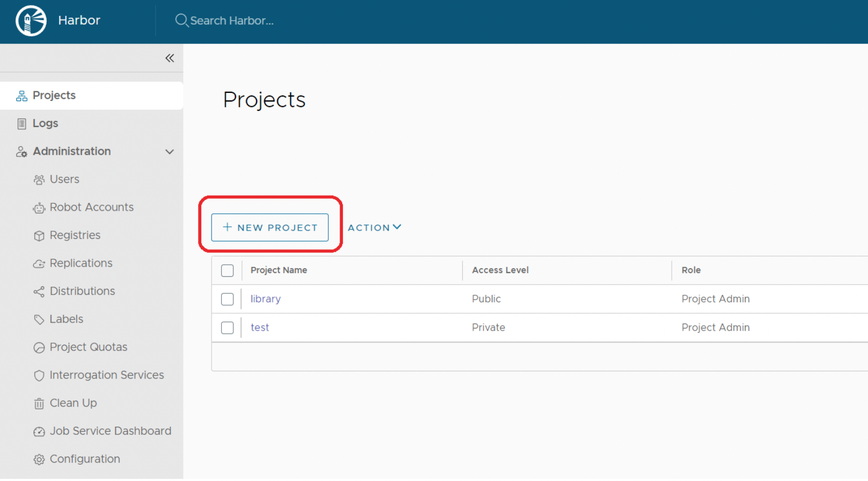Click the Users group icon

(x=39, y=180)
